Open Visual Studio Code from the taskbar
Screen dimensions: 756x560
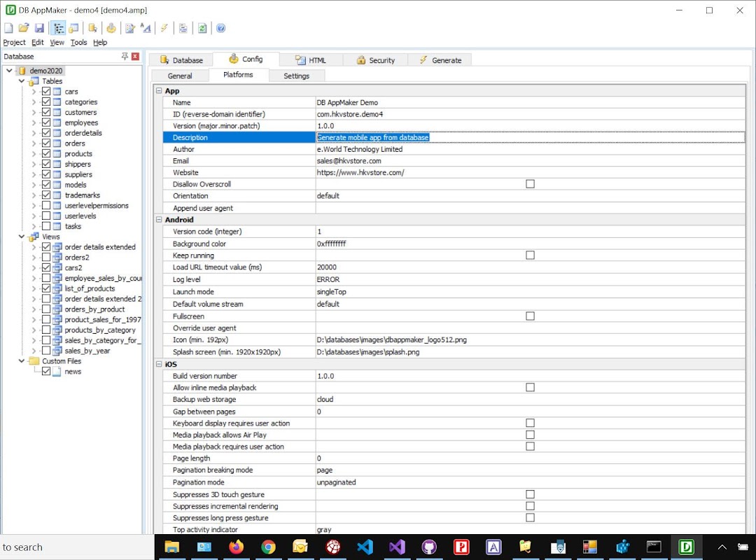pyautogui.click(x=365, y=547)
